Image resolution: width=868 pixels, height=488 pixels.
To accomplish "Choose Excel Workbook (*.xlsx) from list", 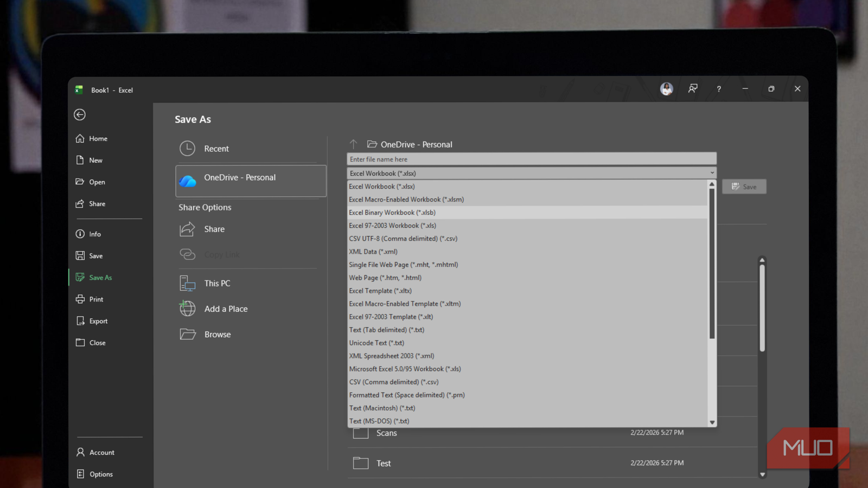I will click(x=527, y=187).
